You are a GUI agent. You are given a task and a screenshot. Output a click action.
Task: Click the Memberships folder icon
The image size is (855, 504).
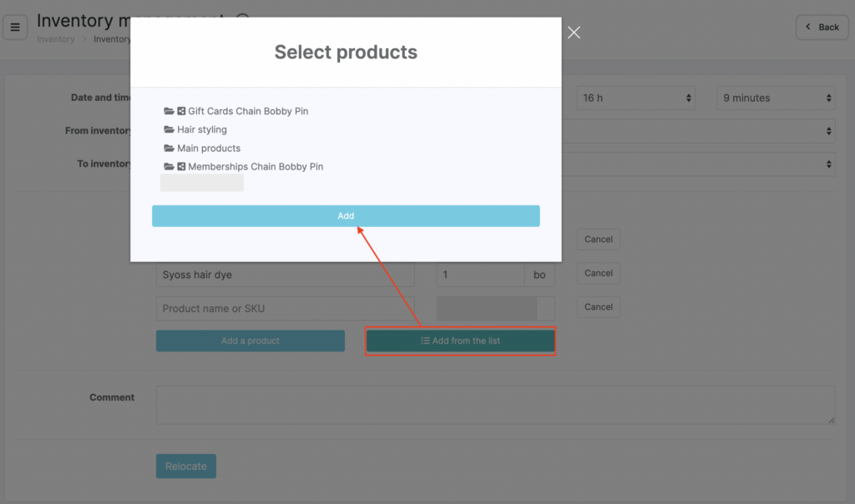(x=169, y=167)
